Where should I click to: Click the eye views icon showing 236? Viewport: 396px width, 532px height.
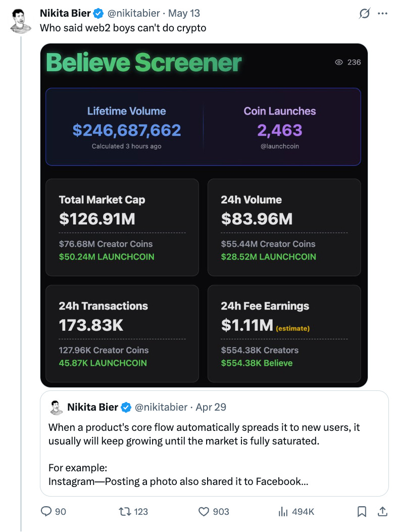point(339,62)
